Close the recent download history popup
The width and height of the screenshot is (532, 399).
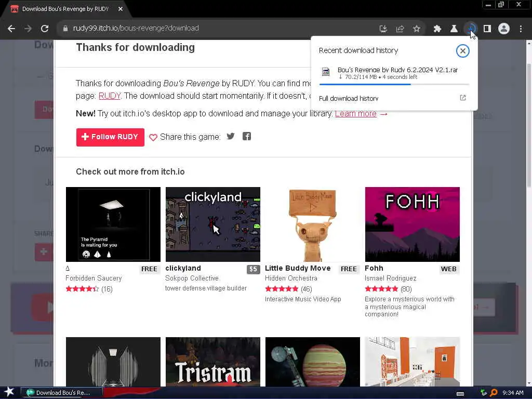coord(462,51)
